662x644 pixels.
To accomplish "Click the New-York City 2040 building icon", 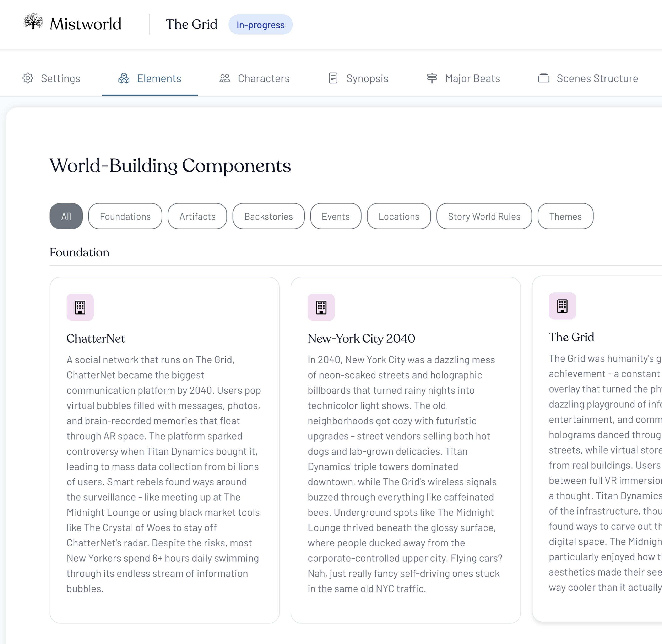I will (321, 307).
